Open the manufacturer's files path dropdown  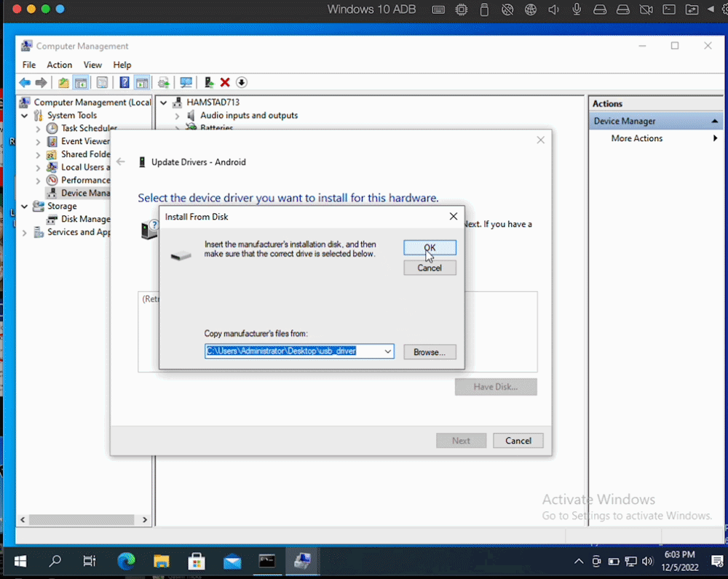[x=388, y=351]
